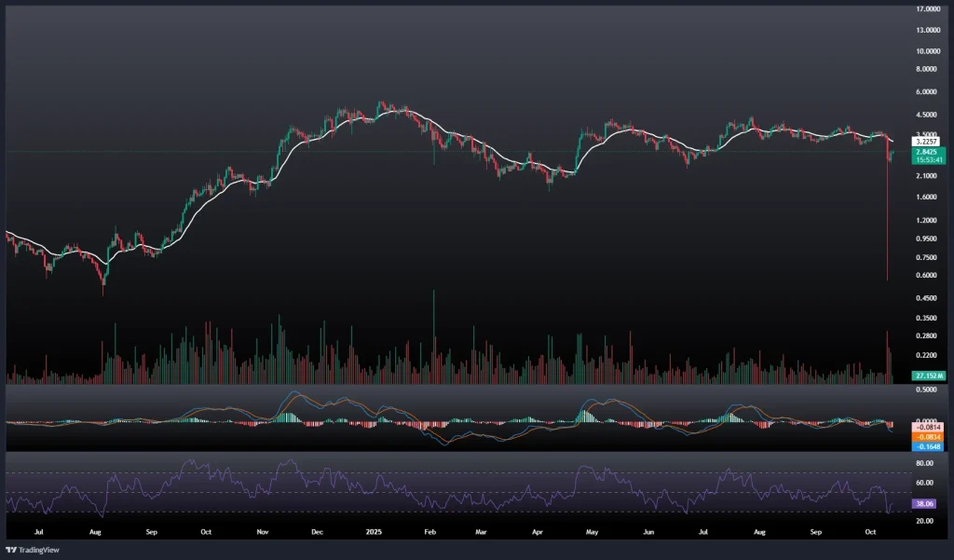
Task: Click the orange -0.0834 MACD signal label
Action: click(x=928, y=435)
